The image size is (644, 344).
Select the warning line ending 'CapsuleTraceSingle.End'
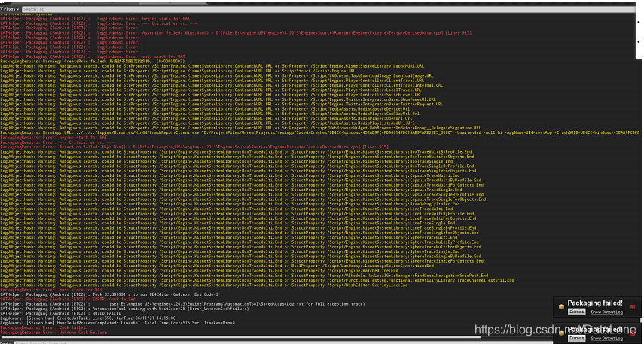click(x=231, y=190)
